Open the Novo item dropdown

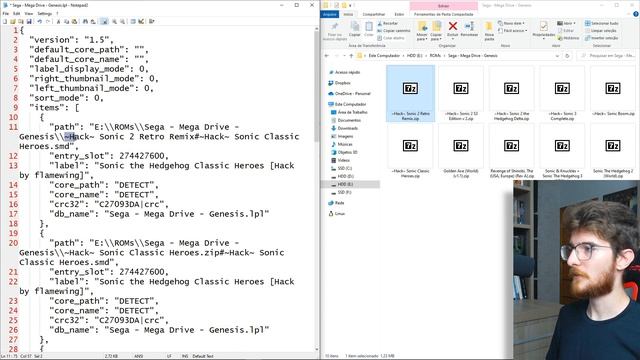[511, 23]
